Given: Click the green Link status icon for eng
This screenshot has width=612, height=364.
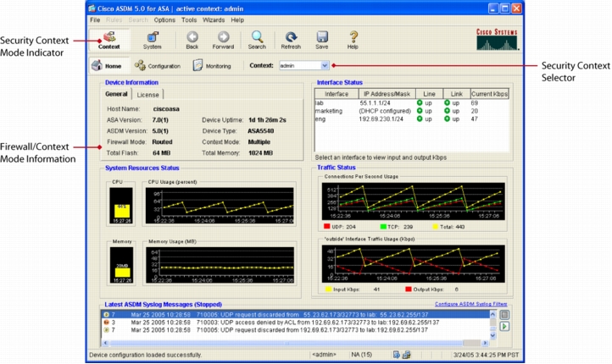Looking at the screenshot, I should point(447,119).
